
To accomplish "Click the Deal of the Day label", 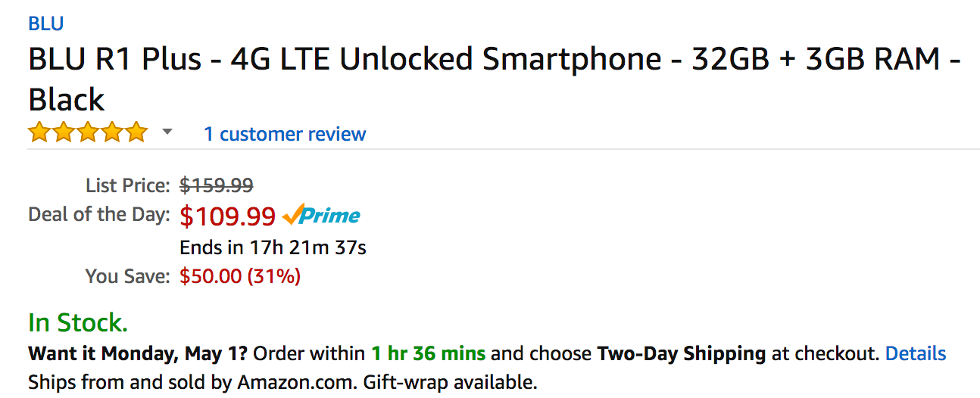I will pos(98,214).
